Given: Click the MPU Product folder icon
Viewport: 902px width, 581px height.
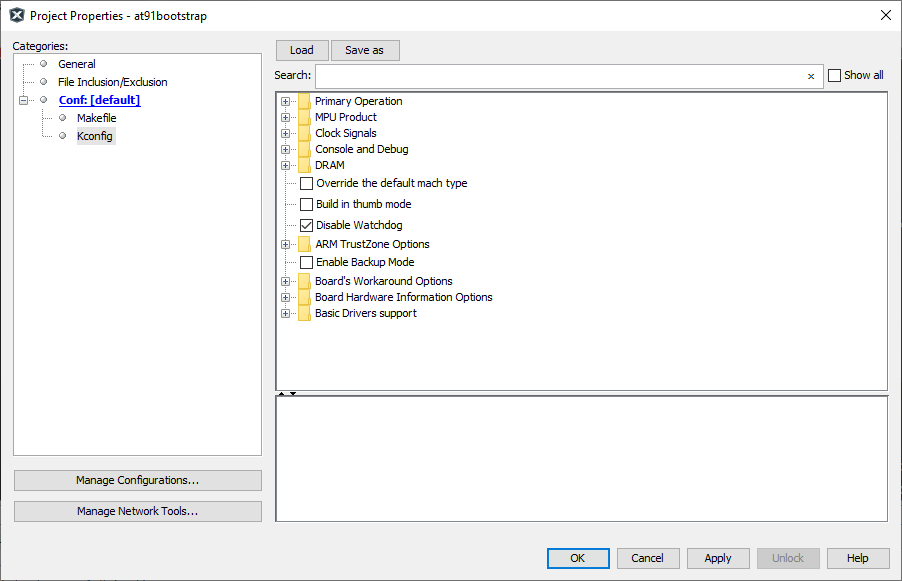Looking at the screenshot, I should coord(304,117).
